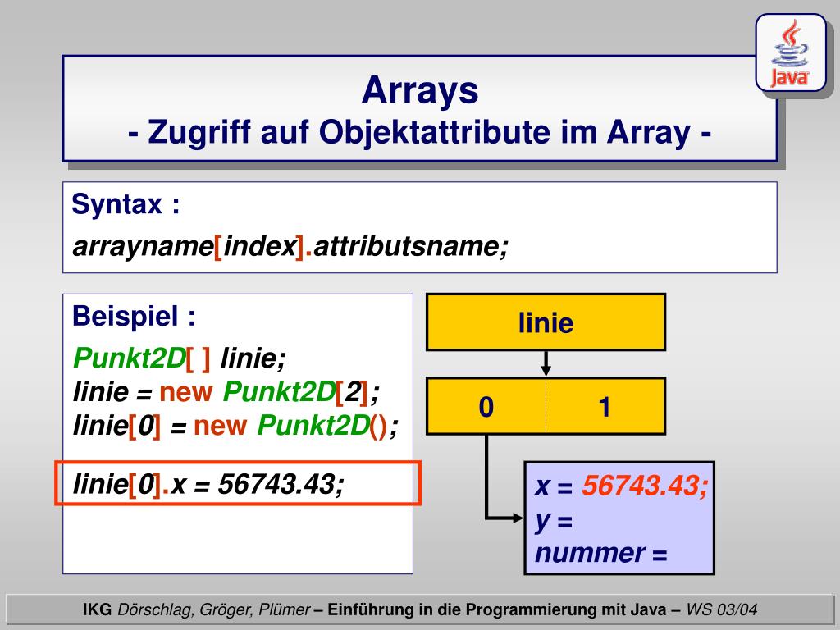Click the red value 56743.43 in object box
The height and width of the screenshot is (630, 840).
coord(645,486)
